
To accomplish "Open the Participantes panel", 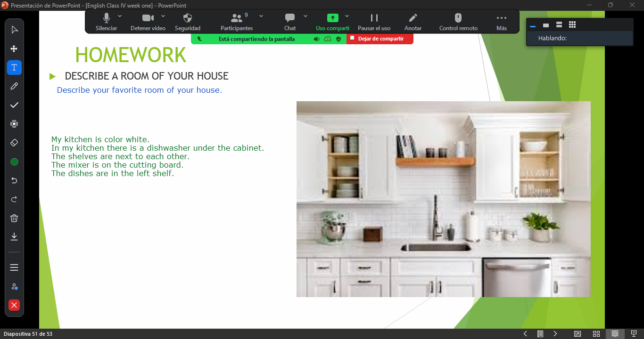I will coord(237,22).
